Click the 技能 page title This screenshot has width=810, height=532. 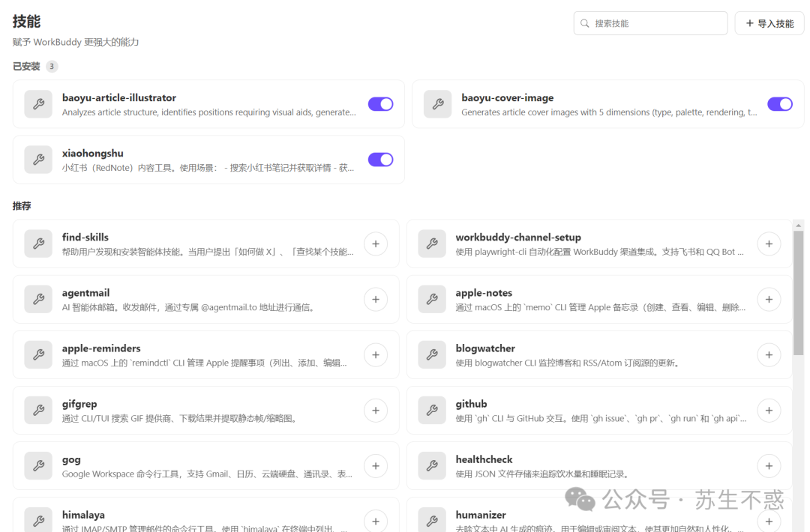pyautogui.click(x=26, y=22)
